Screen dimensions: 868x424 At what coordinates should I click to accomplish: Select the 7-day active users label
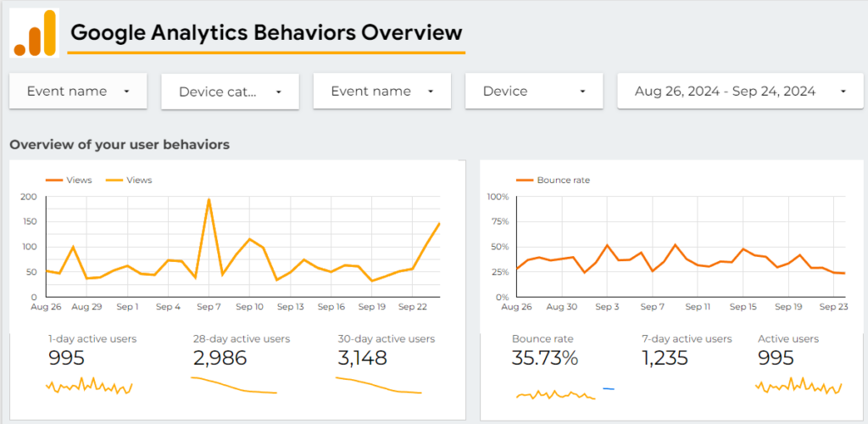click(x=687, y=338)
